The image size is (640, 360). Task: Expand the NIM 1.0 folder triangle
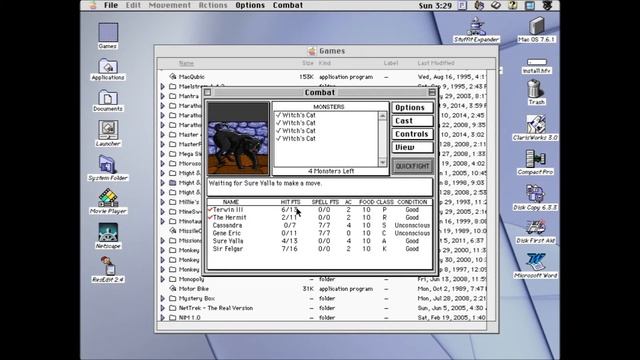pos(162,318)
